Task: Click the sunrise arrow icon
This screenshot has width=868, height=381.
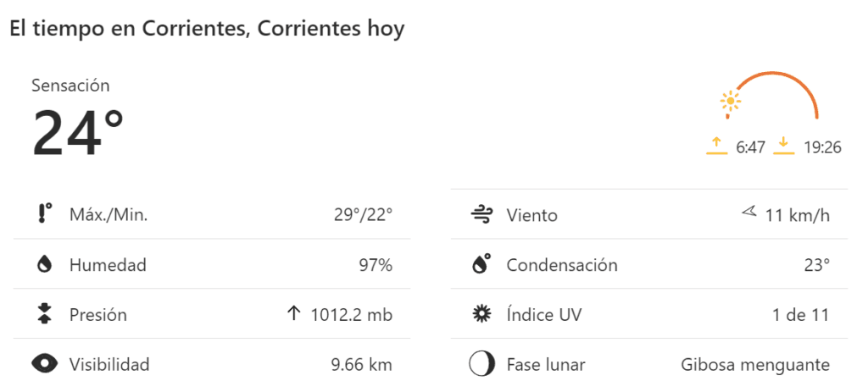Action: 717,146
